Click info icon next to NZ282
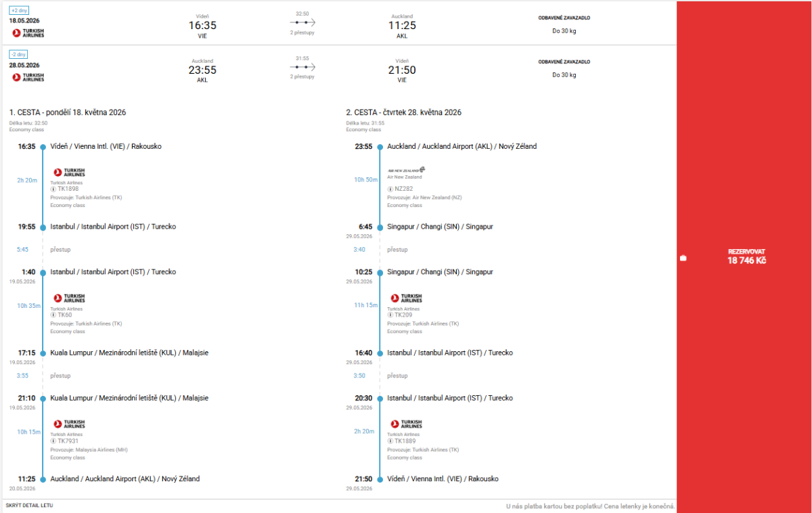The image size is (812, 513). pos(390,189)
